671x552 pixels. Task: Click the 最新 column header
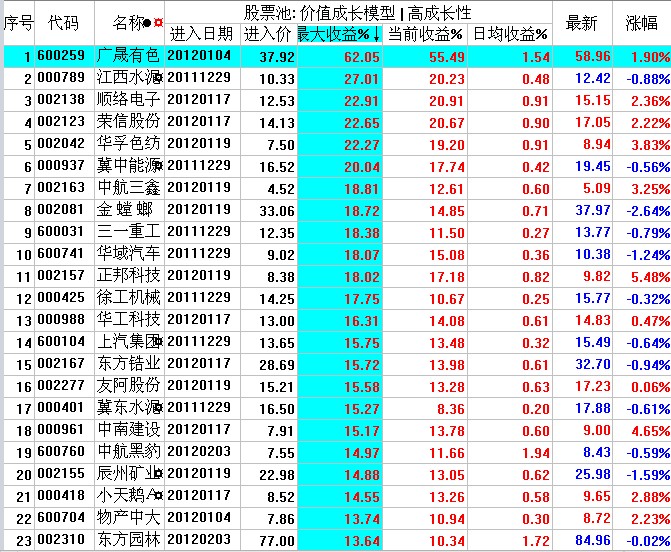click(x=582, y=23)
